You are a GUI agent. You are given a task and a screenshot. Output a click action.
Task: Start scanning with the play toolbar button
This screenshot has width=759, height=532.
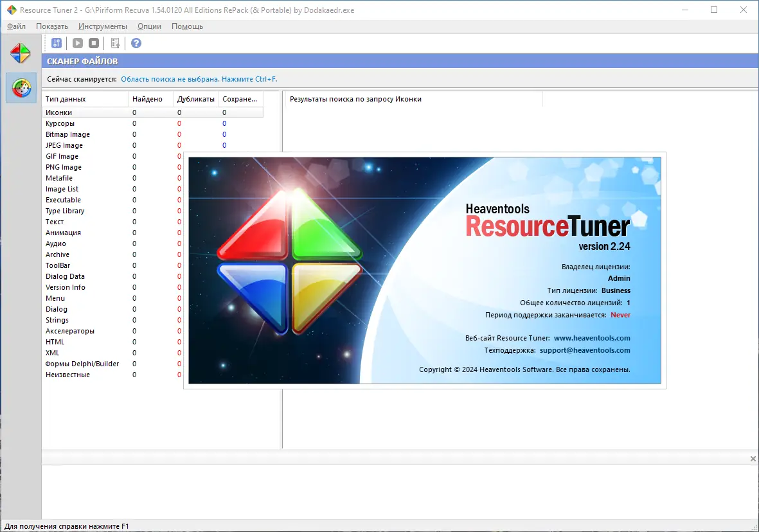tap(78, 43)
